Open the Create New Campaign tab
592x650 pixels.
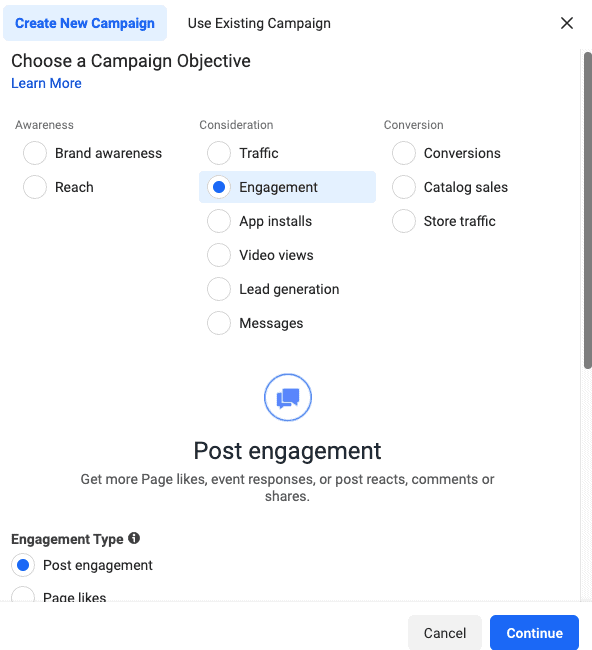[85, 23]
